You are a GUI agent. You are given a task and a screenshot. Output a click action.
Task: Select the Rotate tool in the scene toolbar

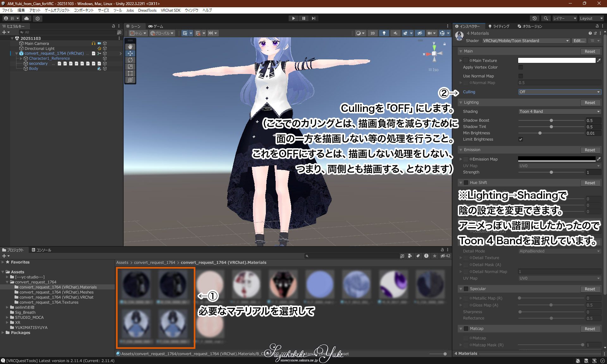(x=130, y=60)
